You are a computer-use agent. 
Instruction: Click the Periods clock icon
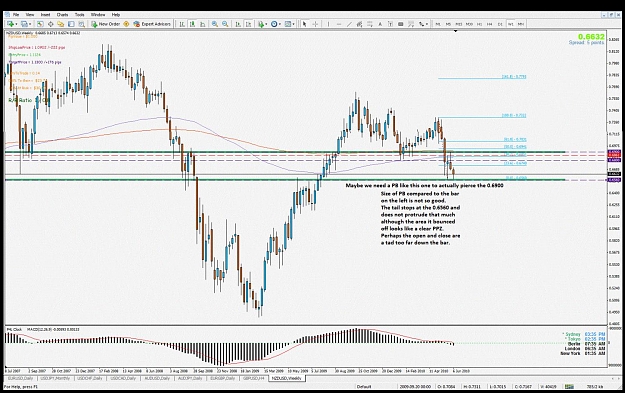point(274,24)
